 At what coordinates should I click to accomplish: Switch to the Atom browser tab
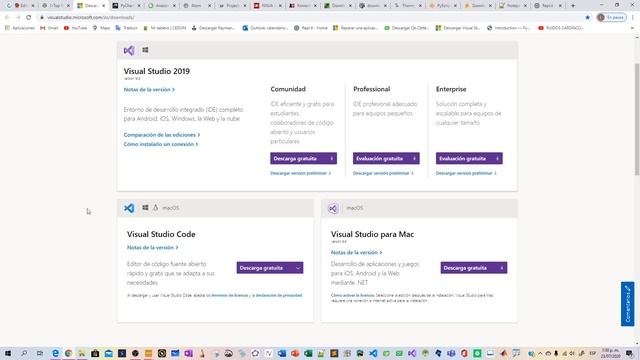pyautogui.click(x=197, y=6)
